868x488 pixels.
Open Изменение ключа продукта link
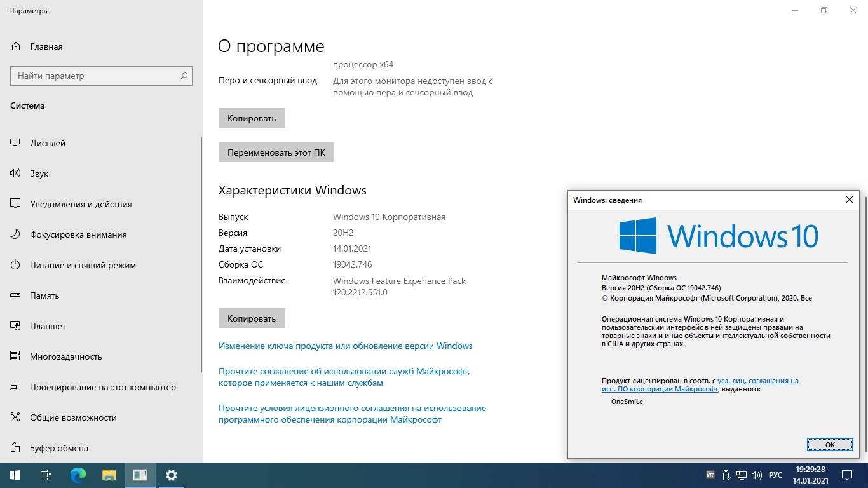pyautogui.click(x=346, y=346)
